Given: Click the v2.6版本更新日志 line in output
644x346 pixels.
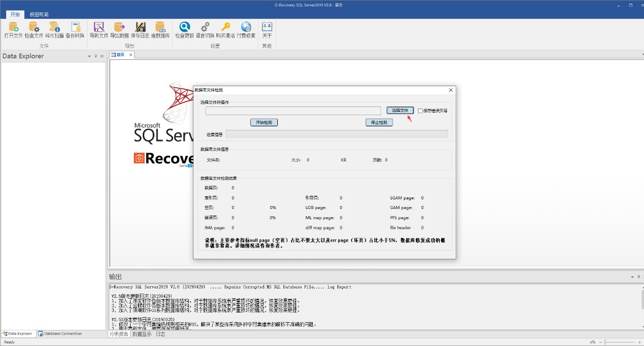Looking at the screenshot, I should (x=141, y=296).
